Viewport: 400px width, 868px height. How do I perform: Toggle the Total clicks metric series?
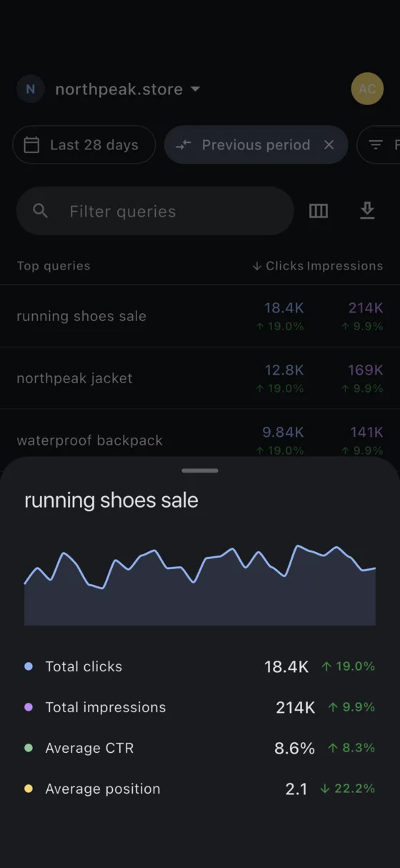[200, 666]
